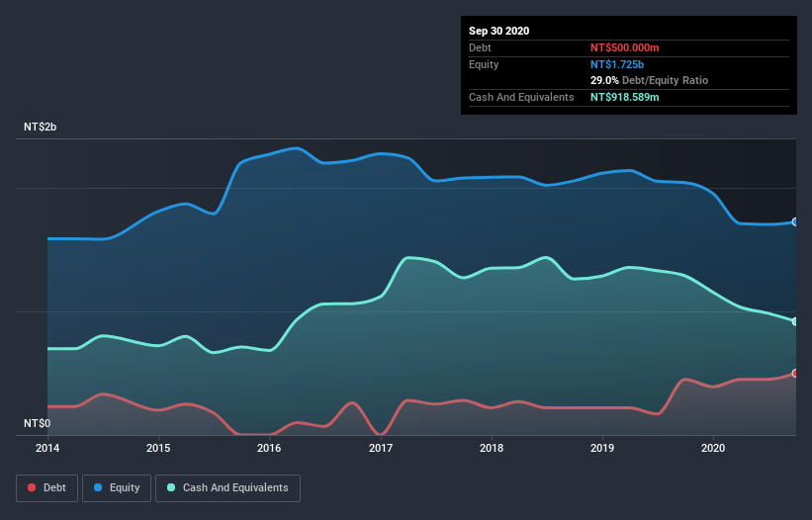Click the 2018 x-axis label
This screenshot has height=520, width=812.
point(492,448)
